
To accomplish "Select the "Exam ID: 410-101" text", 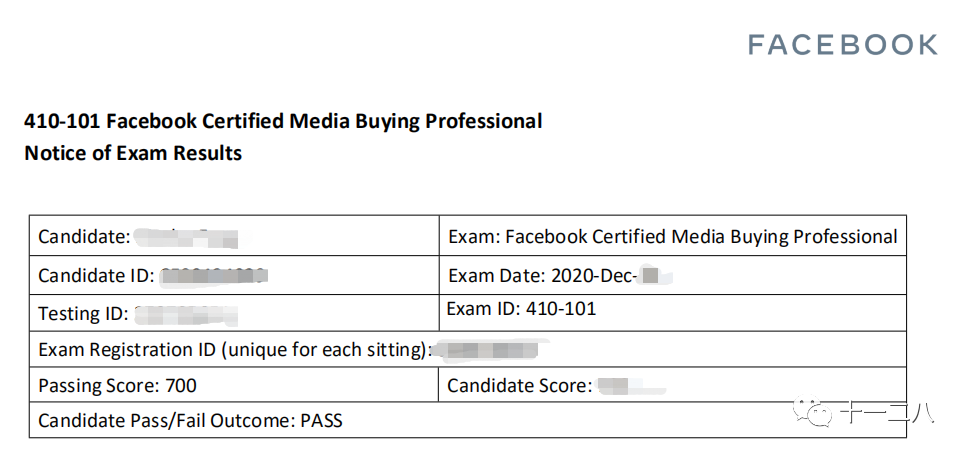I will (521, 309).
